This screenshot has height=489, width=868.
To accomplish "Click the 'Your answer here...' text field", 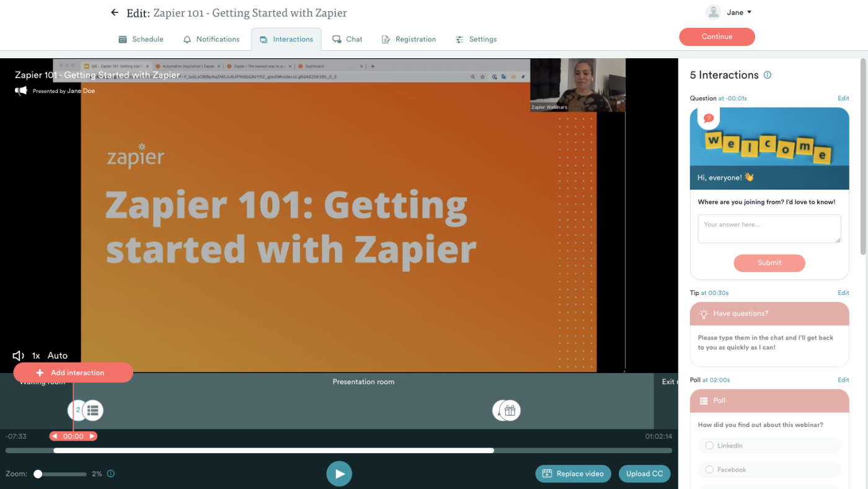I will [769, 229].
